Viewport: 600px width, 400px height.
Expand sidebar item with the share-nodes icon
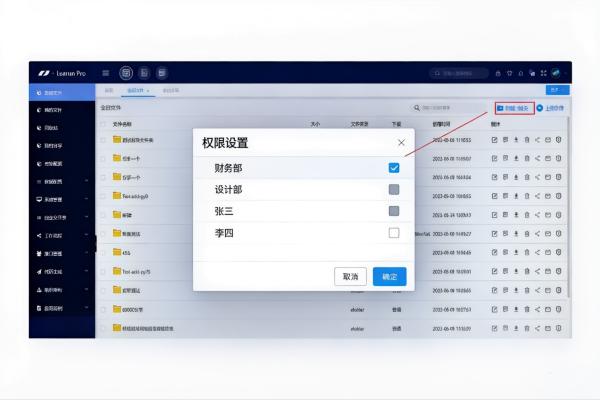62,235
